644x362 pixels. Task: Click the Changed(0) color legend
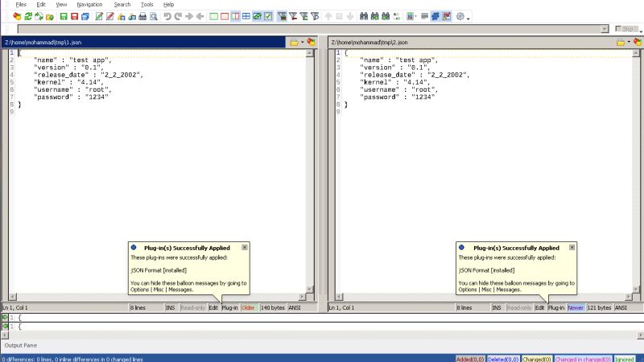[x=536, y=359]
